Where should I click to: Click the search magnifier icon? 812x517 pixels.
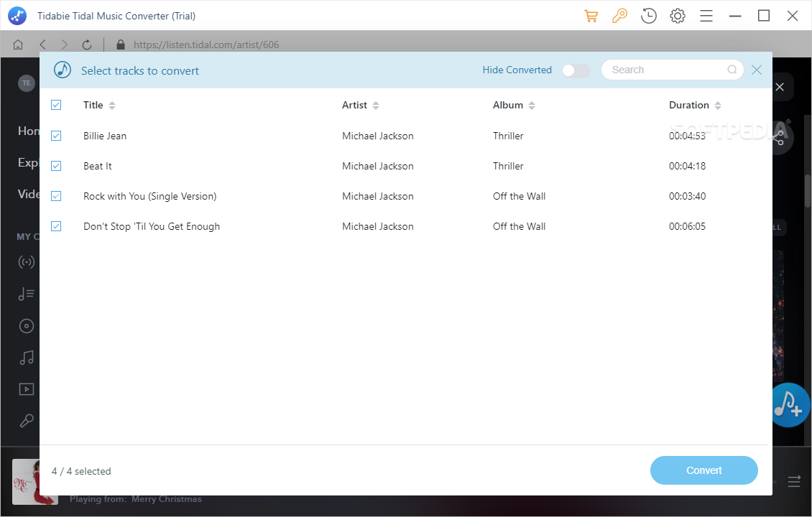pos(732,70)
